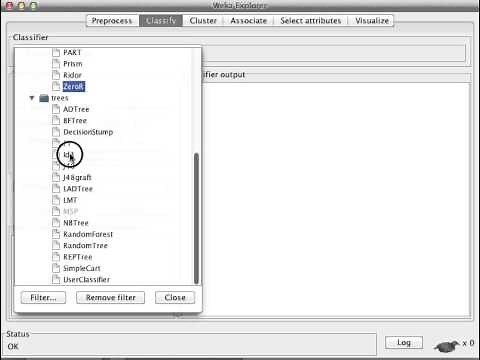Click inside the Classifier output area
Image resolution: width=480 pixels, height=360 pixels.
(x=337, y=200)
